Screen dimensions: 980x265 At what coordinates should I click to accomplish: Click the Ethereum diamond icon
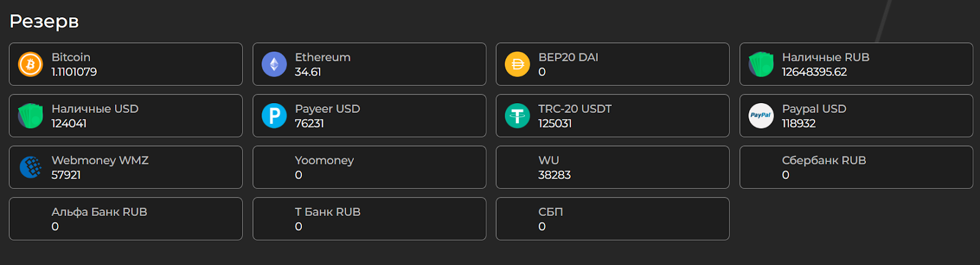coord(274,64)
